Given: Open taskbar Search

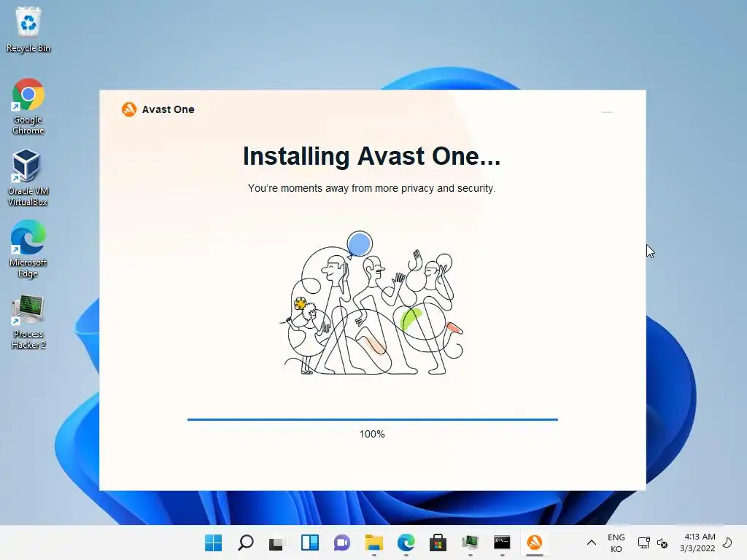Looking at the screenshot, I should click(245, 542).
